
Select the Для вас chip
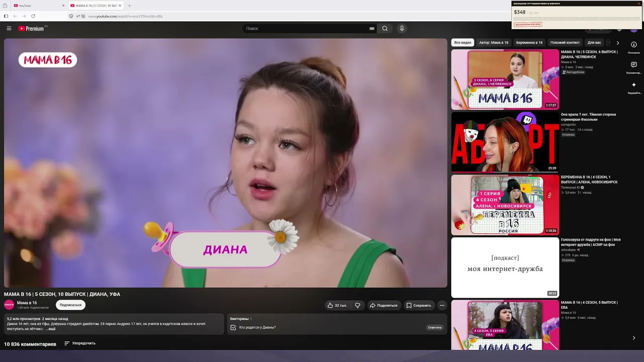594,43
